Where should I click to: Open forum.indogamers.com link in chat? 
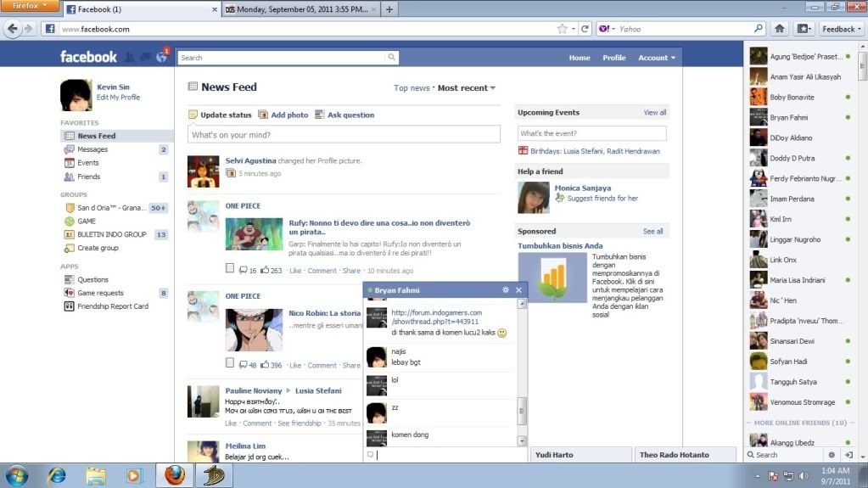click(436, 317)
